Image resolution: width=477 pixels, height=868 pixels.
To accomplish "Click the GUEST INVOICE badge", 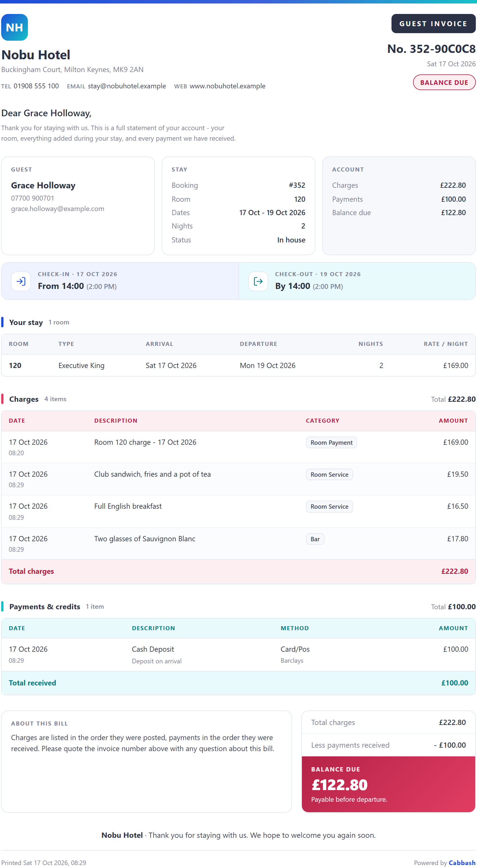I will [x=433, y=24].
